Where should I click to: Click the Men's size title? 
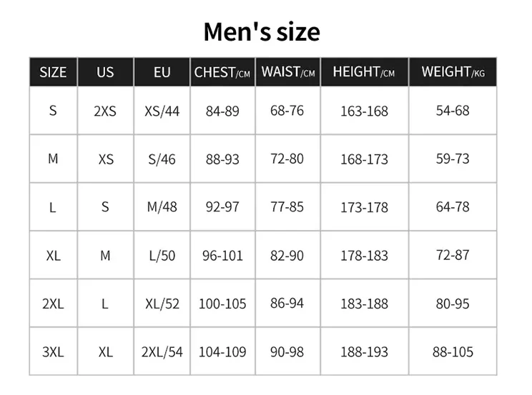click(262, 31)
